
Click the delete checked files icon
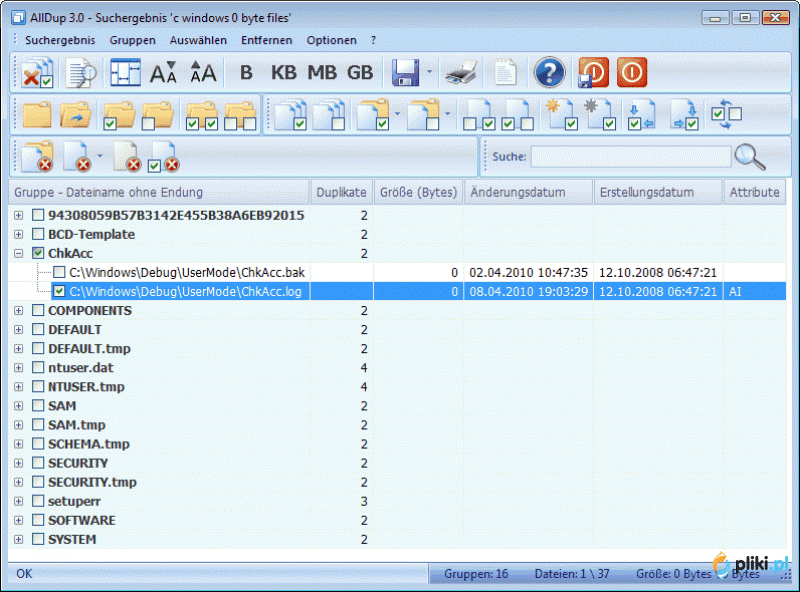163,157
